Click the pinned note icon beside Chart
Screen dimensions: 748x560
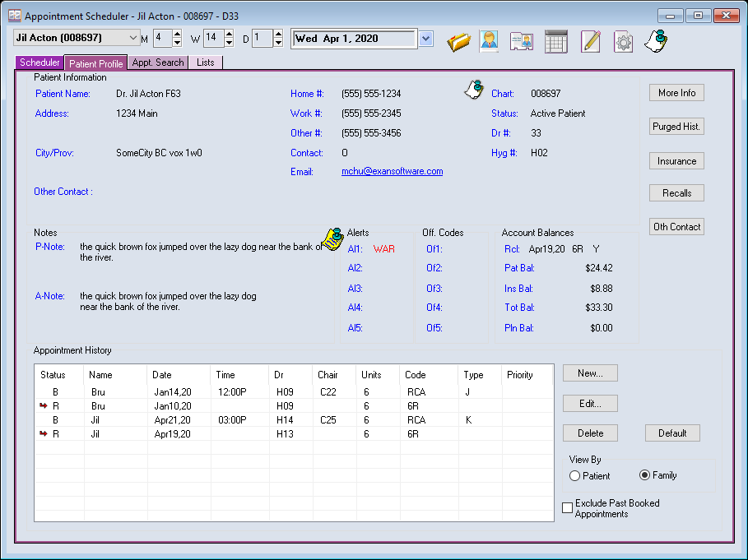click(474, 90)
